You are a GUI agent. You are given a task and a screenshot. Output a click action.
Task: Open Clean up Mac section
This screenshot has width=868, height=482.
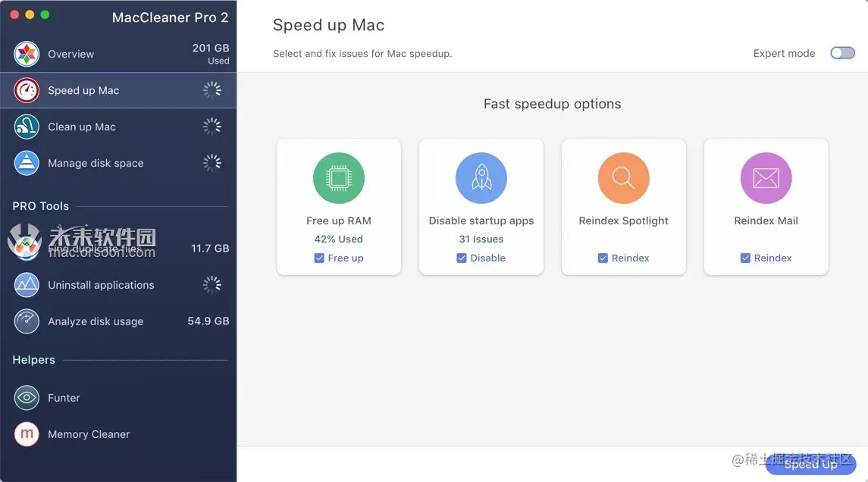(118, 127)
